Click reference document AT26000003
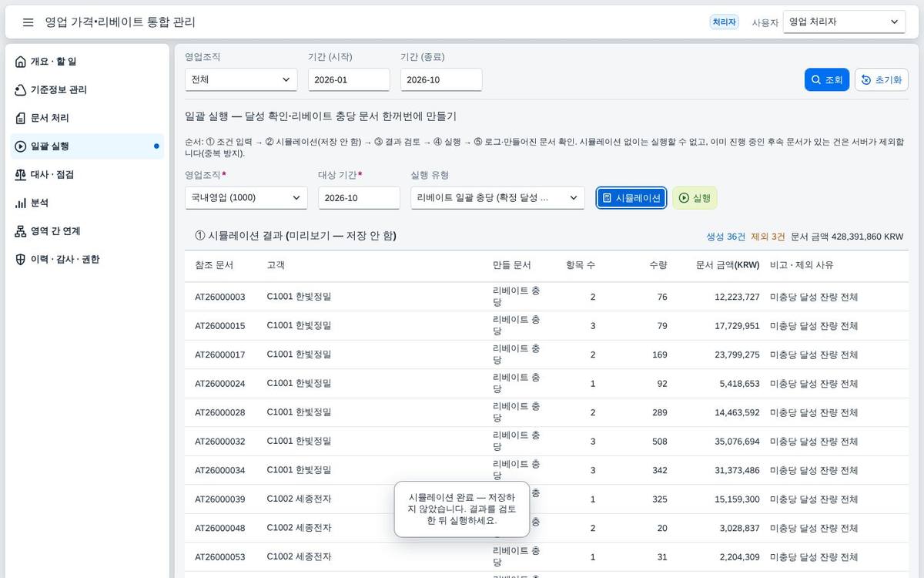924x578 pixels. (220, 297)
